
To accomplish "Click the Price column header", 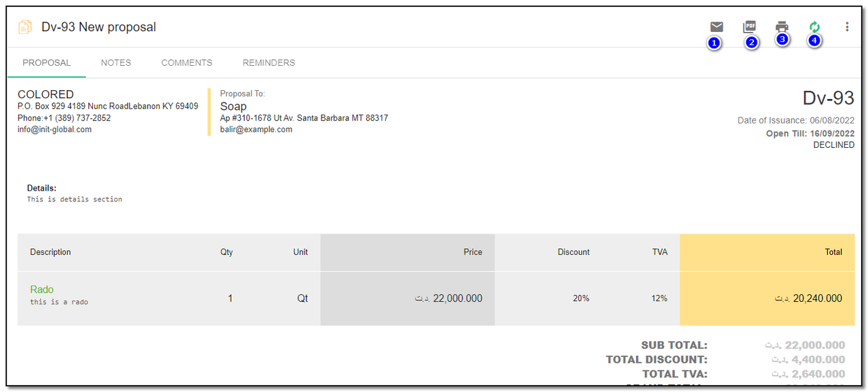I will (x=473, y=252).
